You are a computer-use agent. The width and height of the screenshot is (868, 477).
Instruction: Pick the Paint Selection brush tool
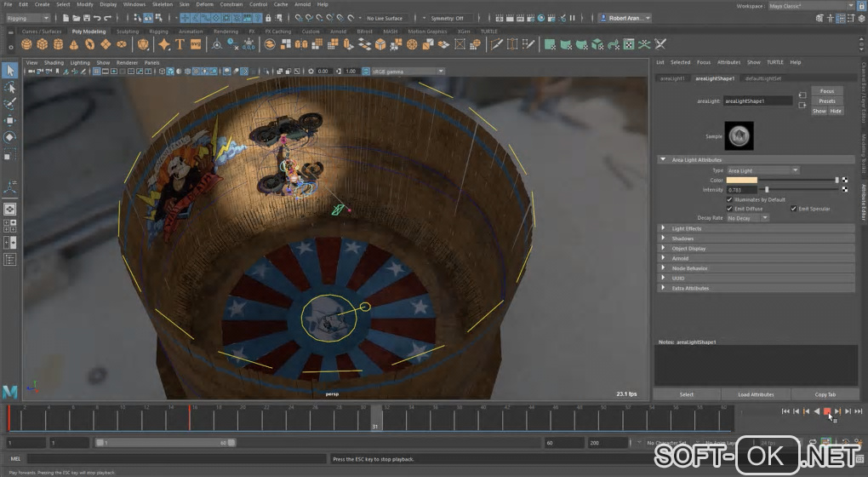click(x=10, y=104)
